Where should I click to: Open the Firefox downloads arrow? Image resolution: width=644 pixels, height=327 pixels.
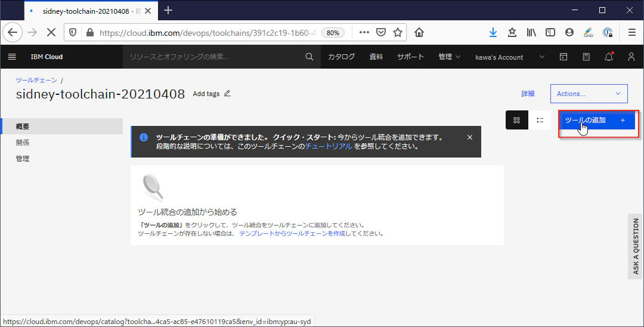[493, 32]
